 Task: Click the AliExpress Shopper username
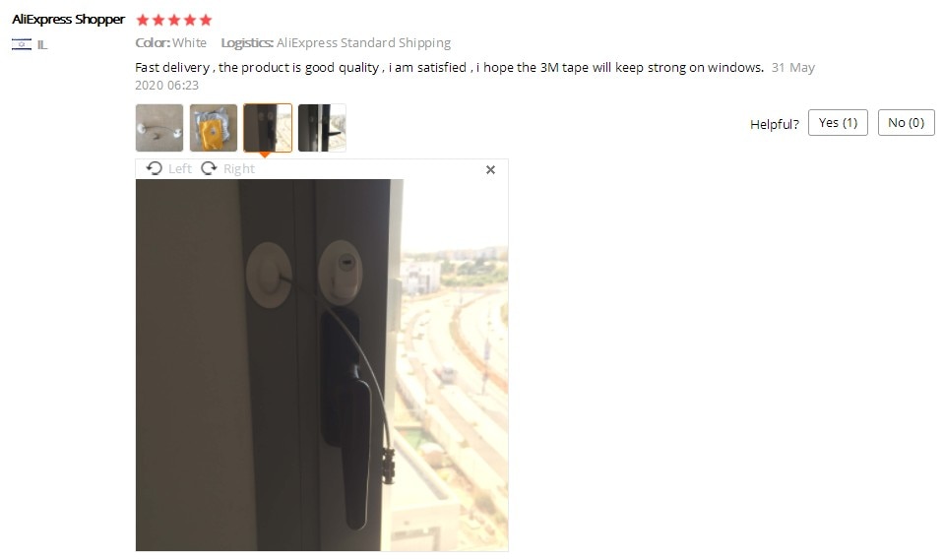coord(68,20)
